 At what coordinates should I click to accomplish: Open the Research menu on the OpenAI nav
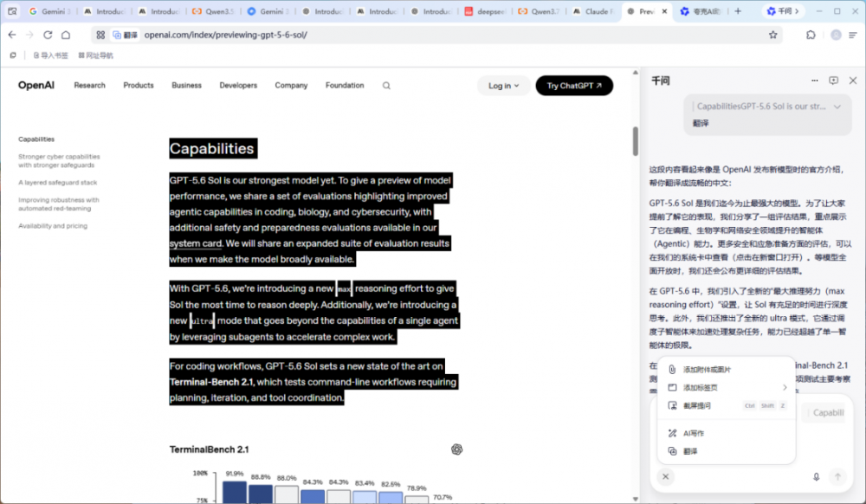pos(89,86)
